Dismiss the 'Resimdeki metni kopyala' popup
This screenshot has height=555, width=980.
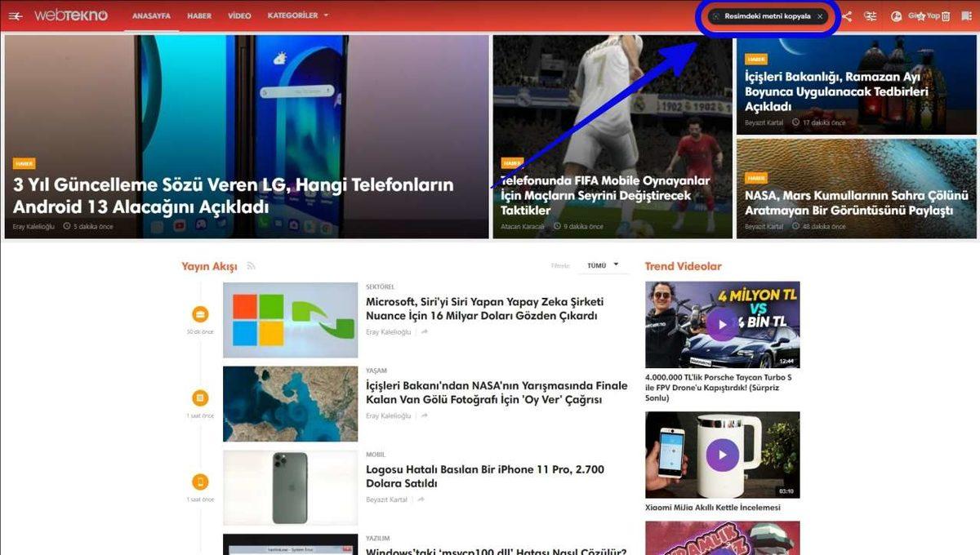(x=820, y=16)
